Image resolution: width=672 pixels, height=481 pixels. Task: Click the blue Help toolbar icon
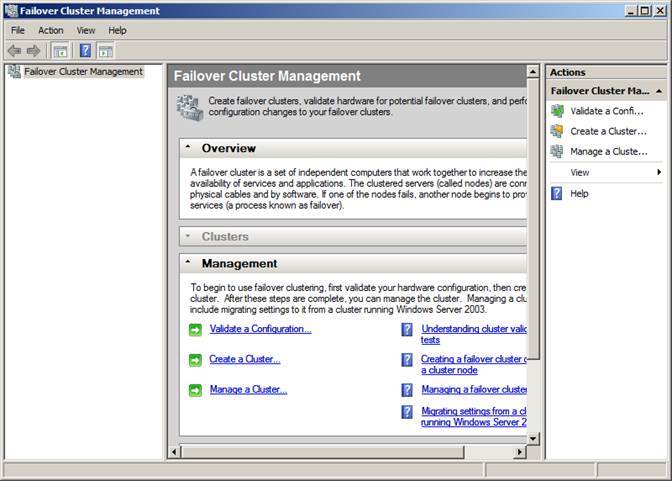click(85, 51)
